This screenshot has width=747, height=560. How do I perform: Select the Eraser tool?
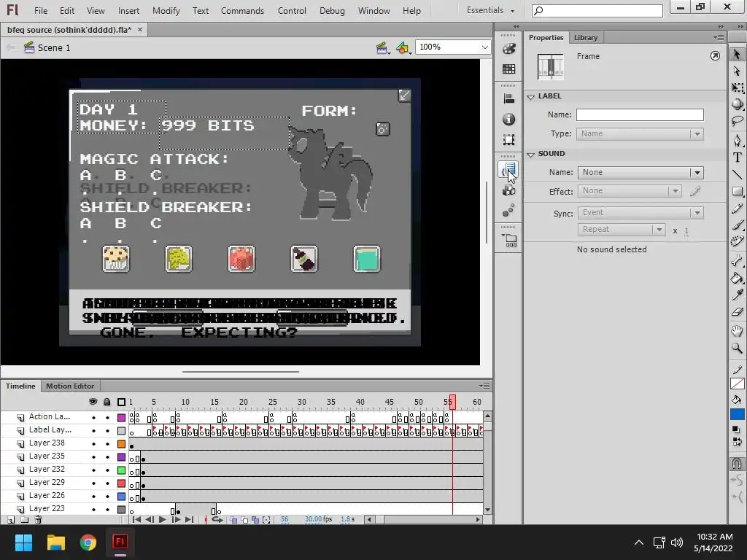(x=737, y=312)
